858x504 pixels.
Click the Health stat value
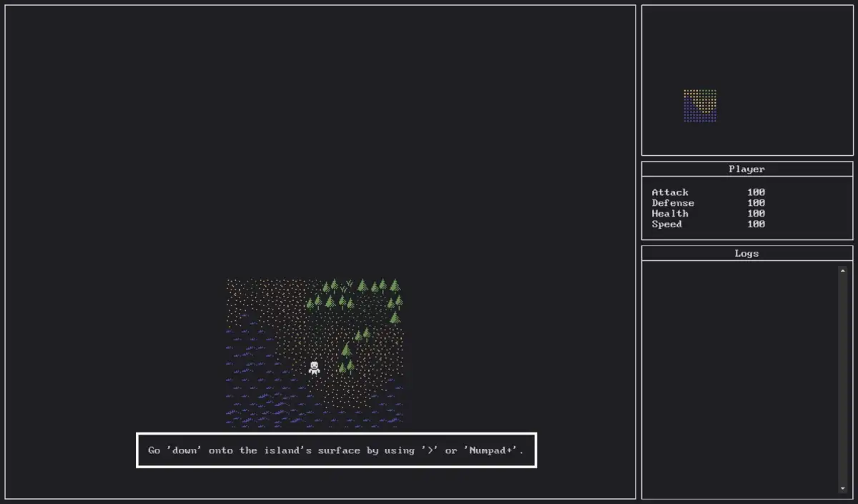756,214
